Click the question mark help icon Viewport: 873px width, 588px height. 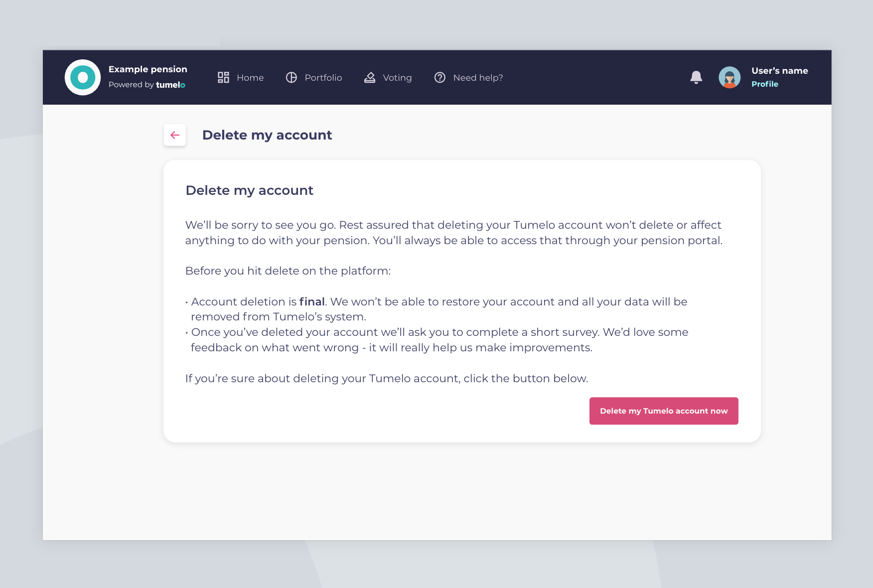tap(440, 77)
